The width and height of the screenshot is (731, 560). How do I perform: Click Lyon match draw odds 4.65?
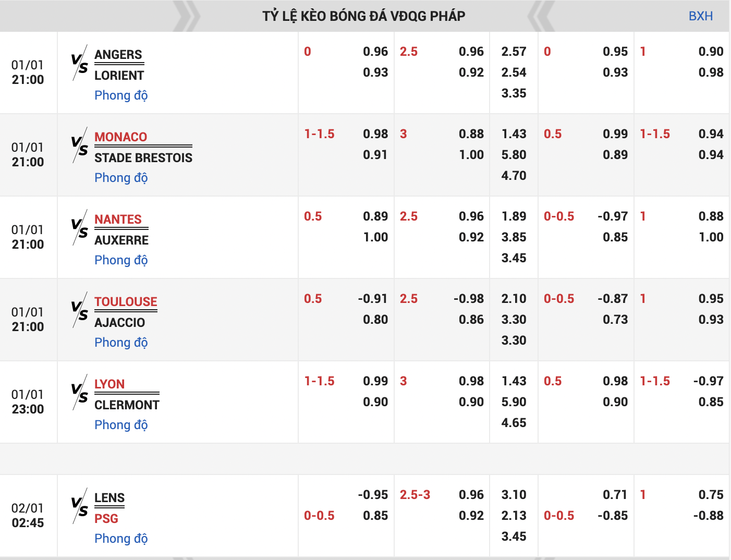(514, 423)
